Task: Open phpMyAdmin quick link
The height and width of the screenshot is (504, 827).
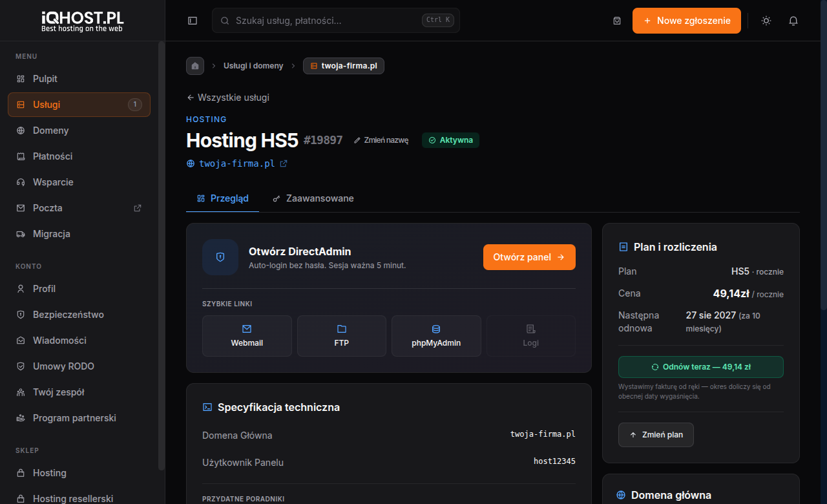Action: (x=436, y=336)
